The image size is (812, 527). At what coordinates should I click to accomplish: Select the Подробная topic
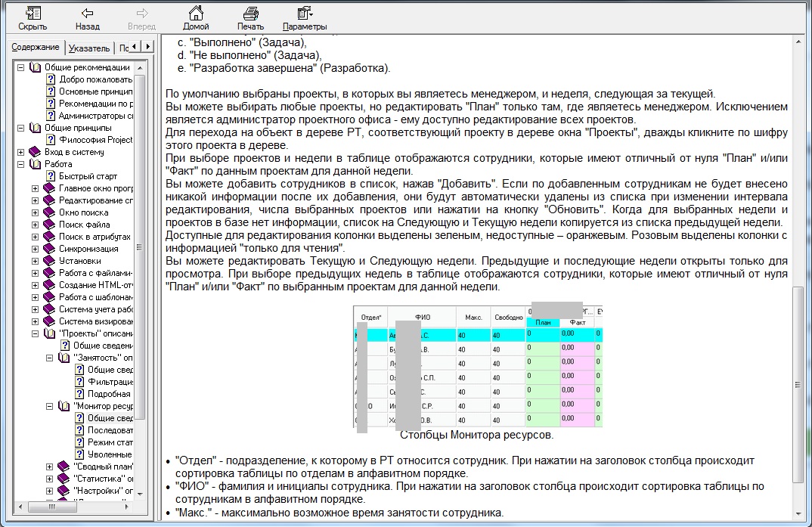click(109, 394)
